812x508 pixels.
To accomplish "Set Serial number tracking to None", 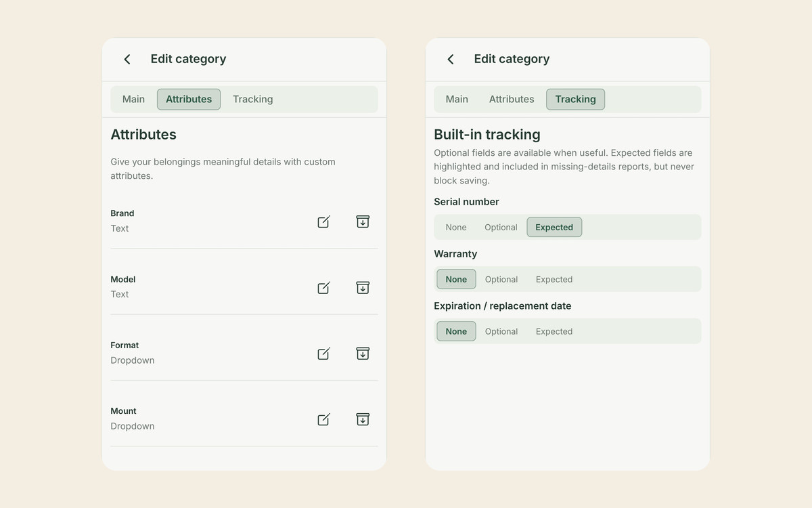I will coord(456,228).
